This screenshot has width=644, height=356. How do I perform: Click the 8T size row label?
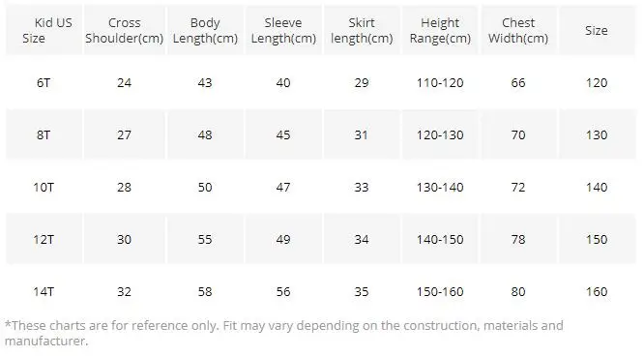[44, 135]
